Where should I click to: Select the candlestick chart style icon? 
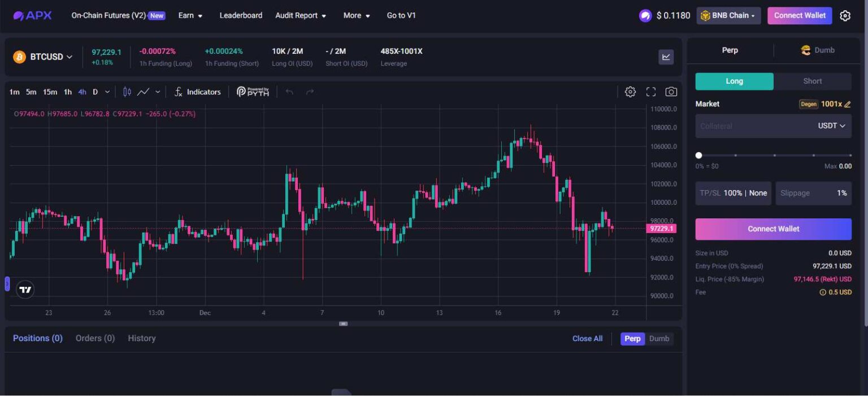coord(126,91)
